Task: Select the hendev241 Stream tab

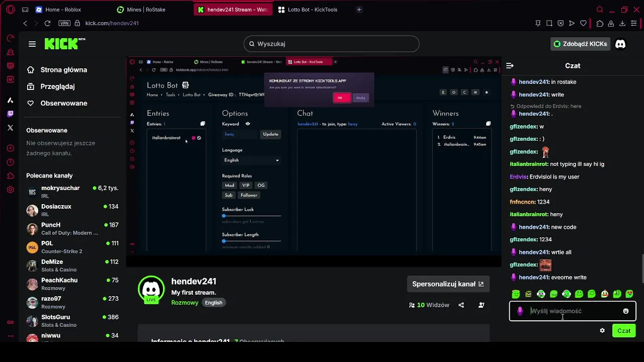Action: point(232,10)
